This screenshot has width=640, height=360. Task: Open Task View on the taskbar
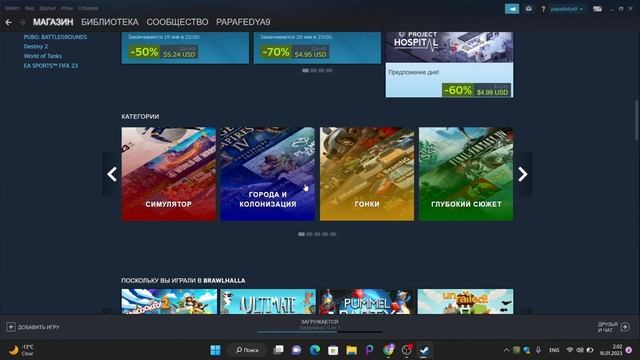(x=278, y=350)
